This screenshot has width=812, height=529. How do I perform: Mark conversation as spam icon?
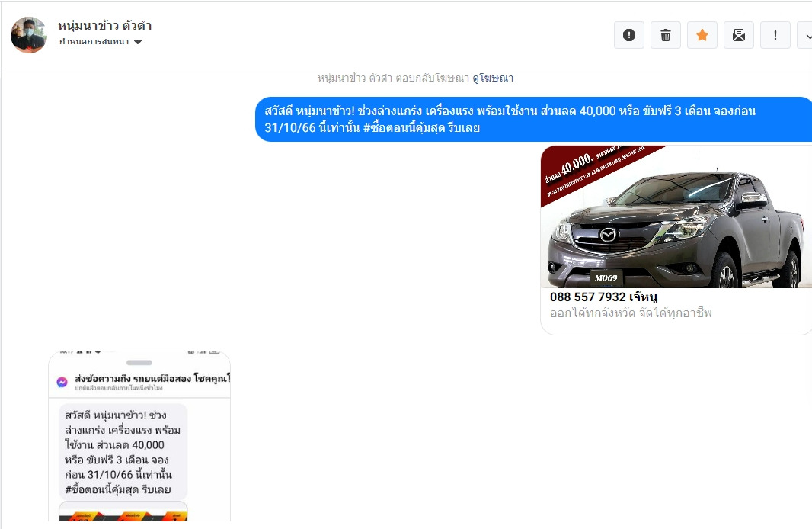(628, 35)
